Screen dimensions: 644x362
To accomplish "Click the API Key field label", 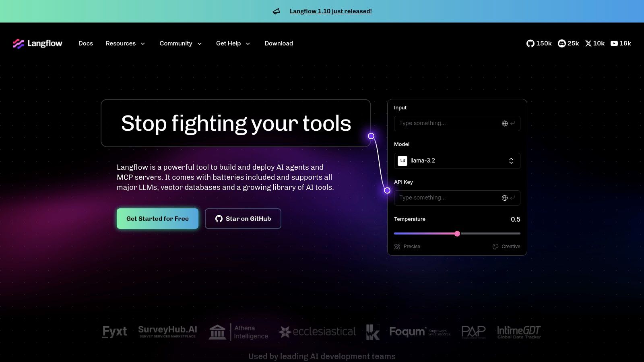I will [x=403, y=182].
